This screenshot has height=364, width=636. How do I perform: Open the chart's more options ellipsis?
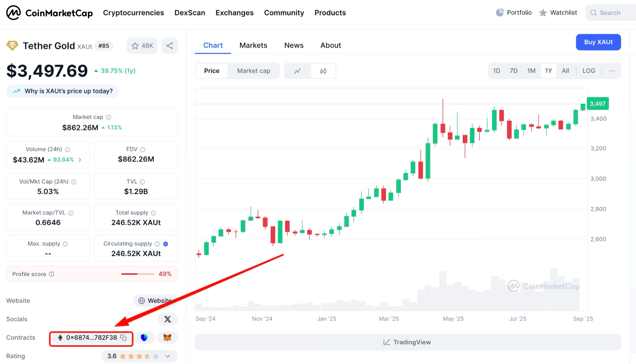point(612,71)
